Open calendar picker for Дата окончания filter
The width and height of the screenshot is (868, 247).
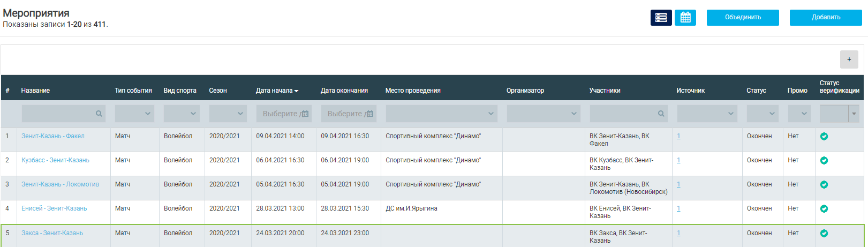(369, 114)
